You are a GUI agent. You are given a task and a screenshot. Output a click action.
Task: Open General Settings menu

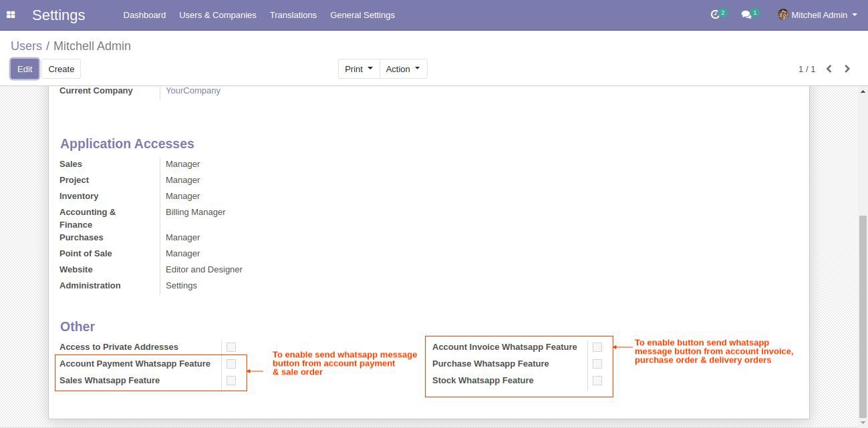[362, 15]
